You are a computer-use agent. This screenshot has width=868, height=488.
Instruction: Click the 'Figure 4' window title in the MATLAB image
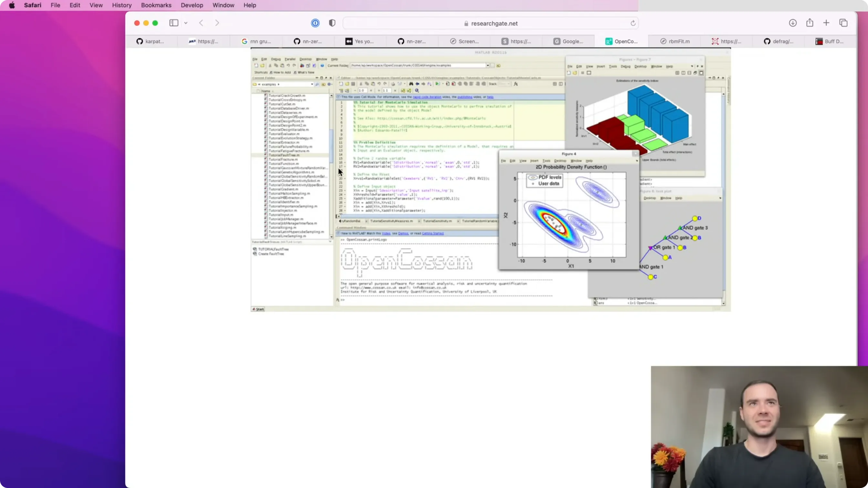tap(569, 154)
